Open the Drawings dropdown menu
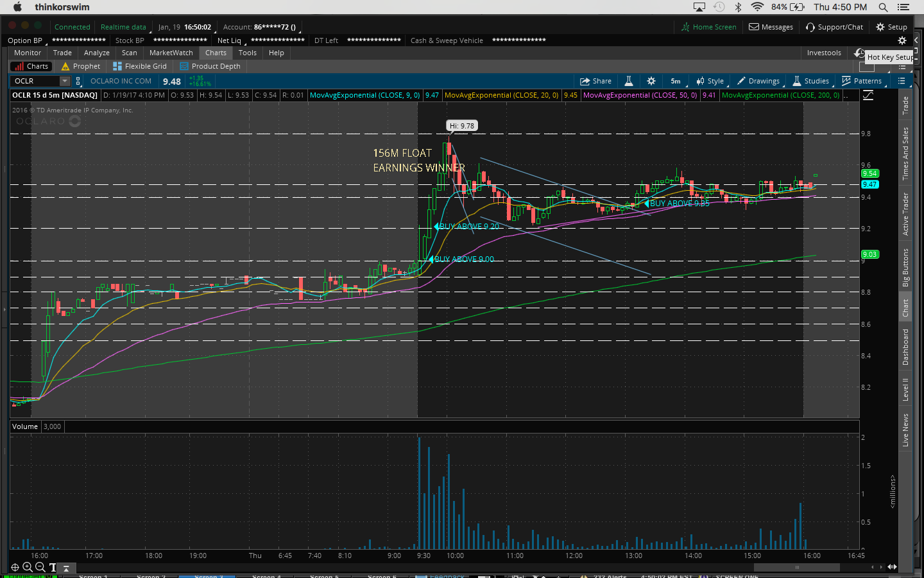 coord(759,81)
